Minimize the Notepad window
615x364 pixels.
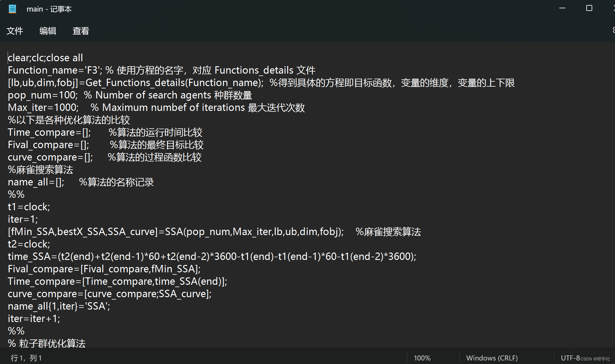(562, 8)
